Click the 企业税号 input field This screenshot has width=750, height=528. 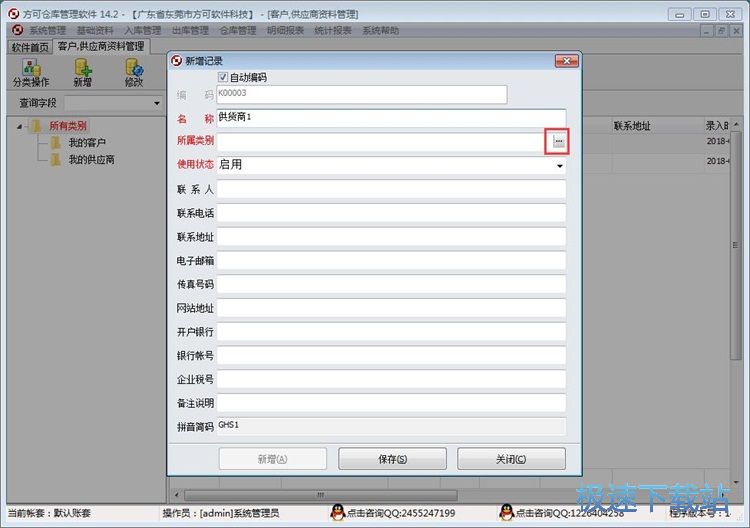click(391, 379)
